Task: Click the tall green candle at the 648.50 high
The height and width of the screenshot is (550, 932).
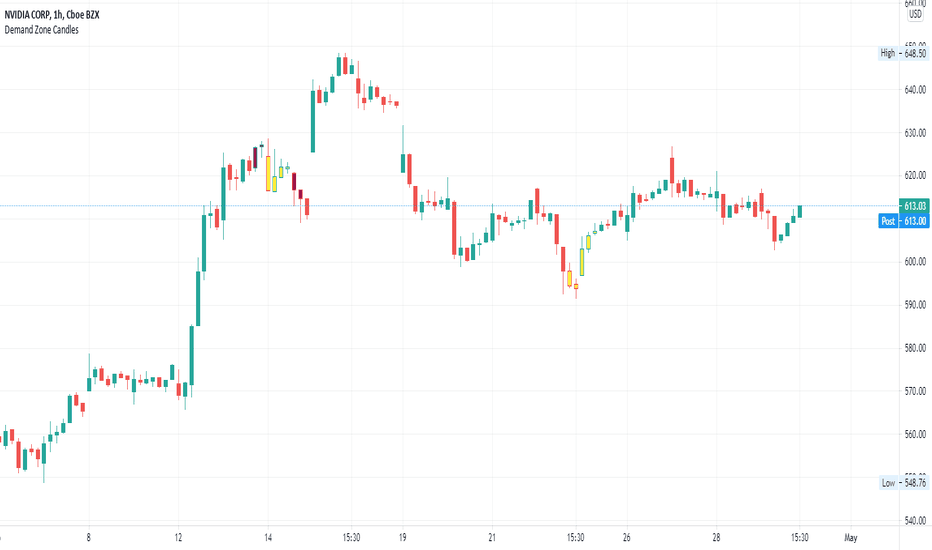Action: [x=339, y=65]
